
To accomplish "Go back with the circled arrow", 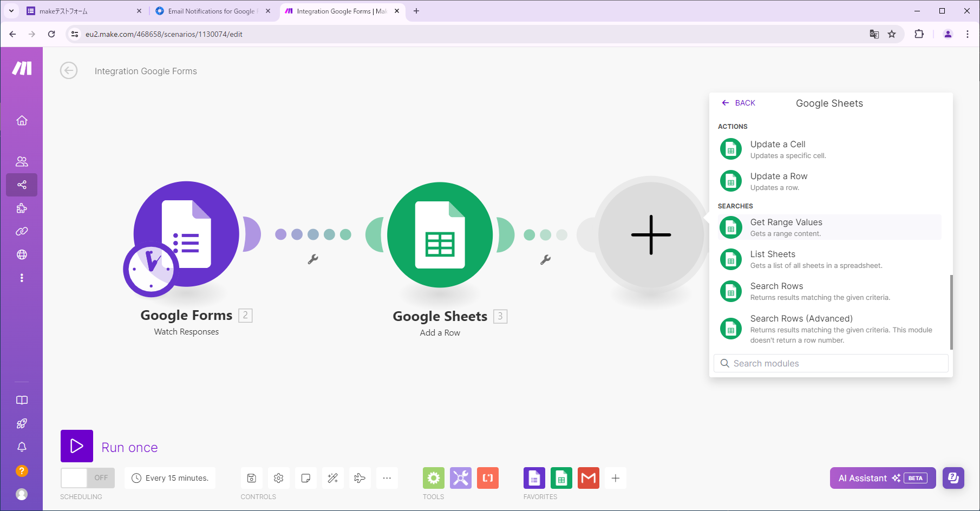I will click(x=69, y=70).
